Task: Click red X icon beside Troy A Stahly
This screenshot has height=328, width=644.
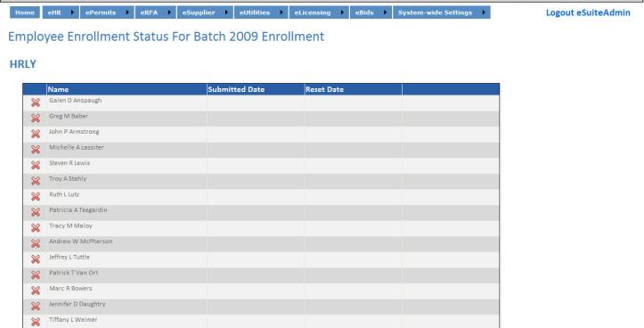Action: pos(36,181)
